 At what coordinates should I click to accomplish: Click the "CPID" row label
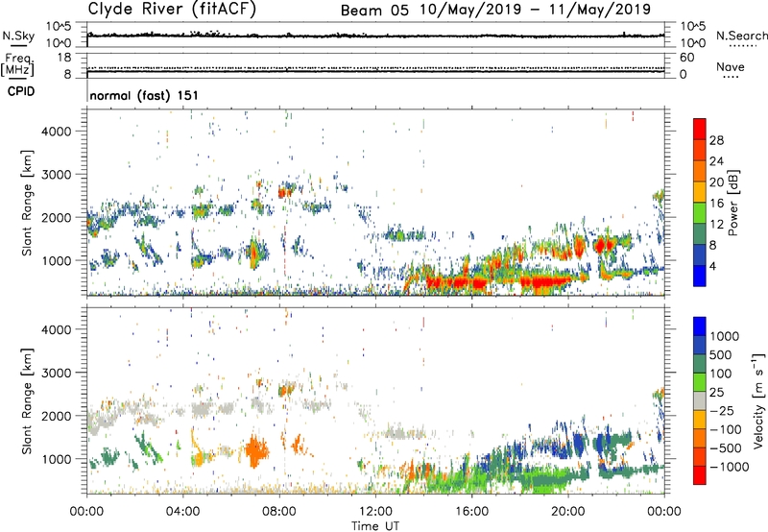(x=21, y=91)
